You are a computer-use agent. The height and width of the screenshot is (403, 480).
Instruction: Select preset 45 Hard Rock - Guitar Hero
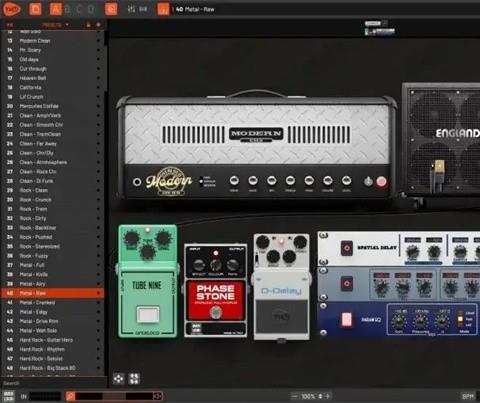[53, 340]
